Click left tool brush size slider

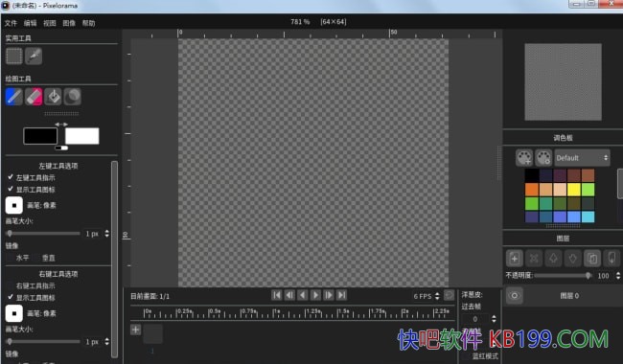43,234
